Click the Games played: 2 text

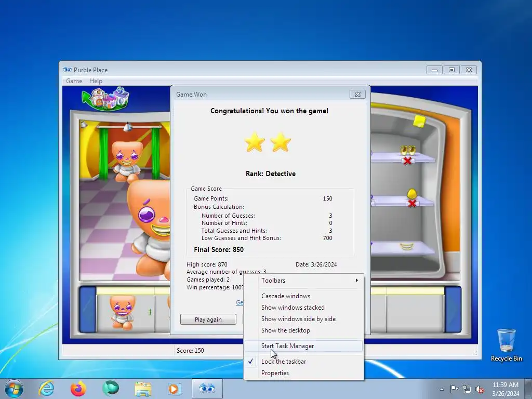(x=208, y=280)
